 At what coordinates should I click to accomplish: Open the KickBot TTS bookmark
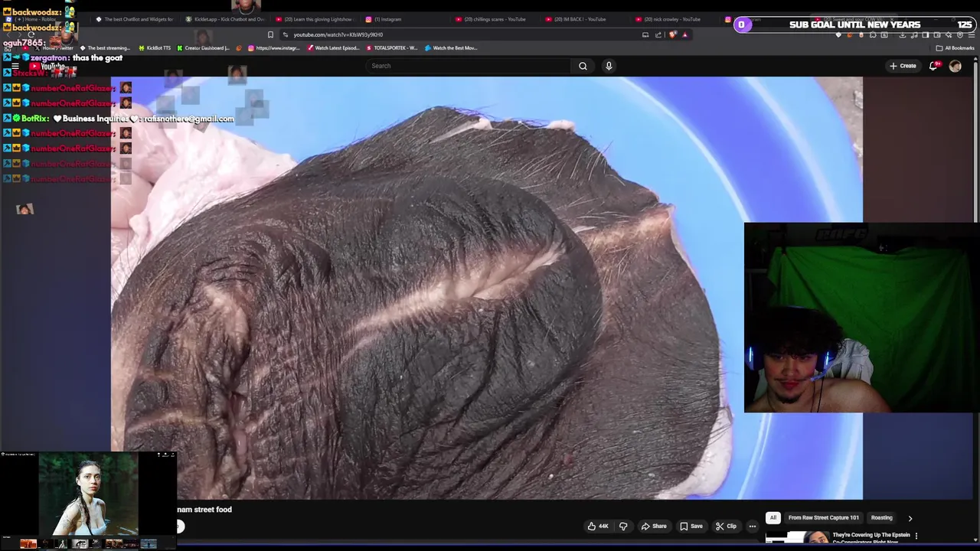click(155, 48)
